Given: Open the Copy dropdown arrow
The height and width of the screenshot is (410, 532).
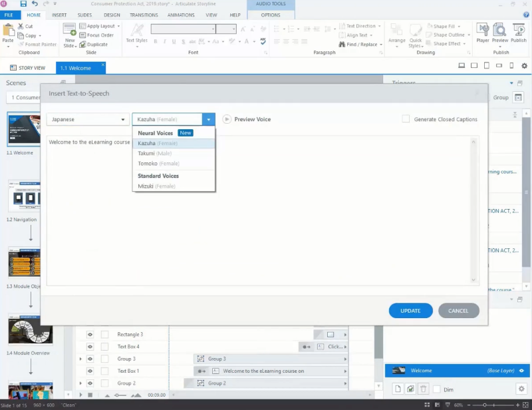Looking at the screenshot, I should (x=40, y=36).
